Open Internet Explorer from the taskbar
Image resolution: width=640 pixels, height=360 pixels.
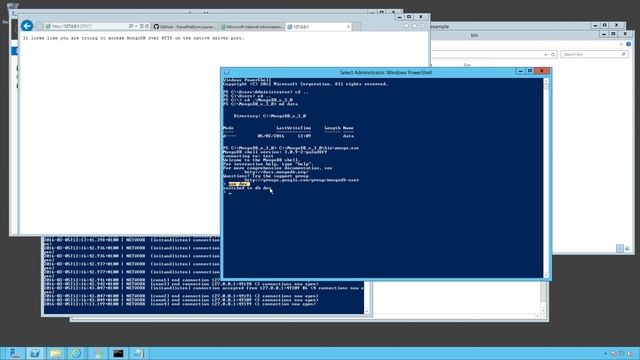76,353
